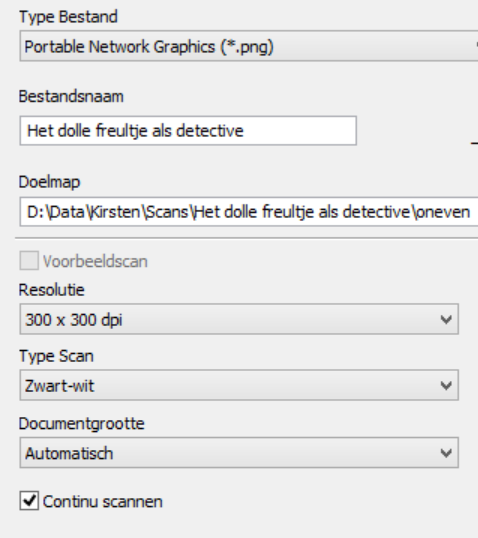Click the chevron arrow of Type Scan dropdown
478x538 pixels.
click(x=446, y=386)
